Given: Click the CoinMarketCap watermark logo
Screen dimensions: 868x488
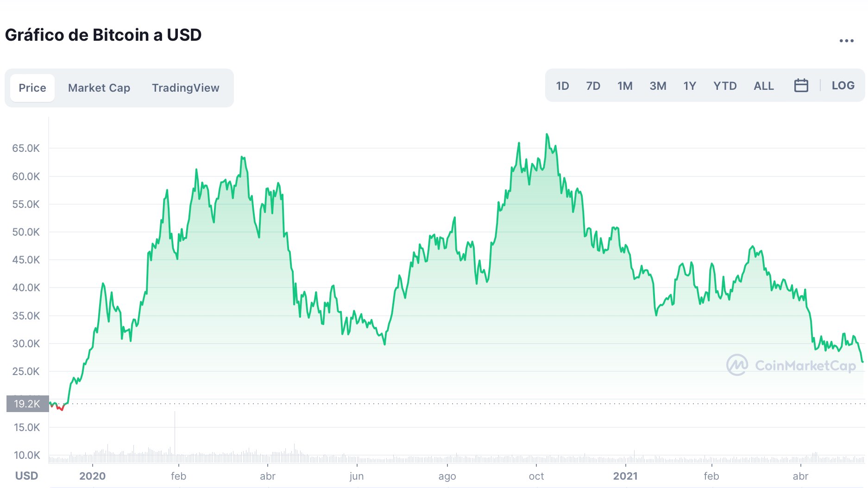Looking at the screenshot, I should point(791,365).
